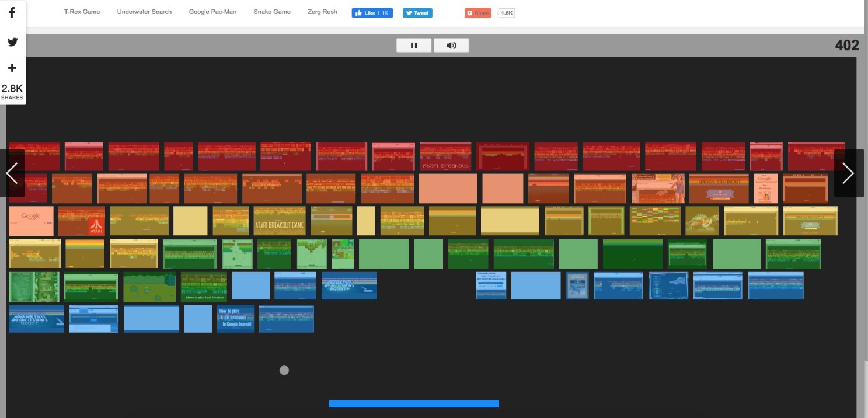This screenshot has width=868, height=418.
Task: Go to next slide with right arrow
Action: [849, 173]
